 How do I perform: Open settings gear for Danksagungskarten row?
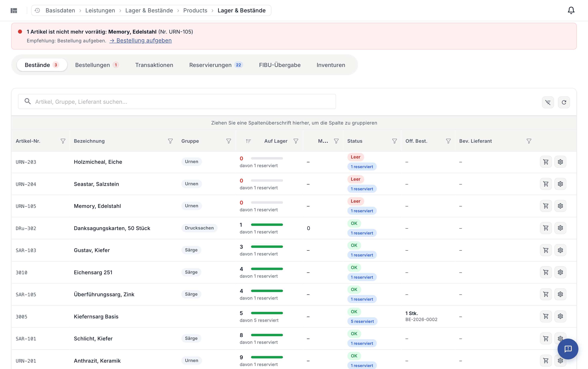tap(560, 228)
